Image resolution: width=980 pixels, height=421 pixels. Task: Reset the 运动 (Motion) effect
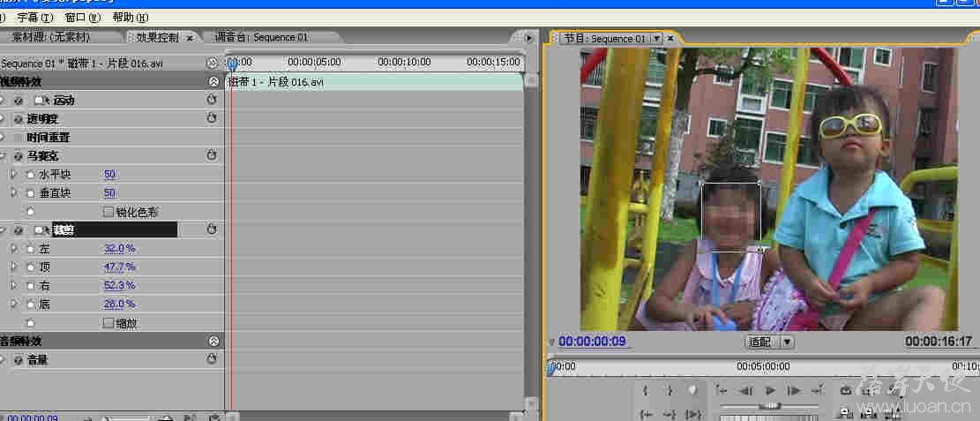(x=211, y=100)
